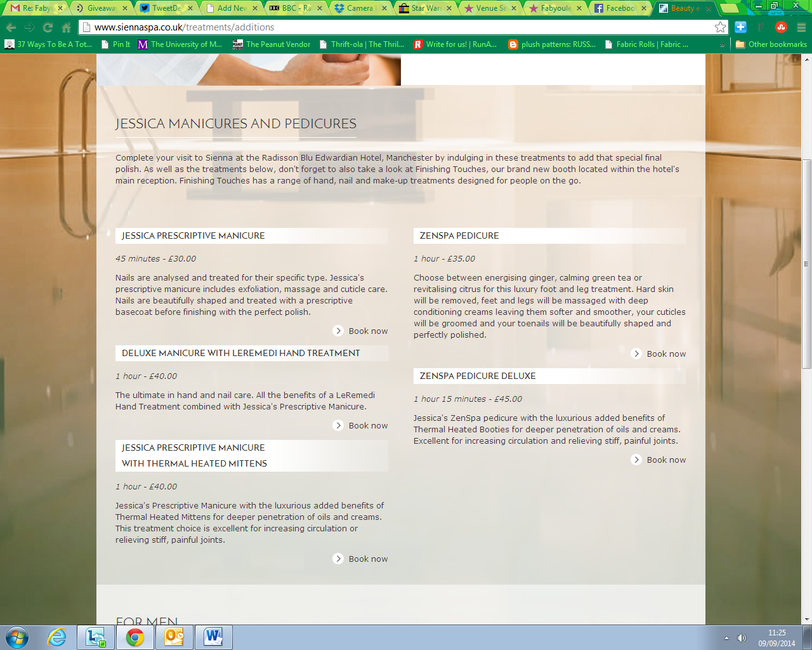Open the browser home page

coord(66,27)
